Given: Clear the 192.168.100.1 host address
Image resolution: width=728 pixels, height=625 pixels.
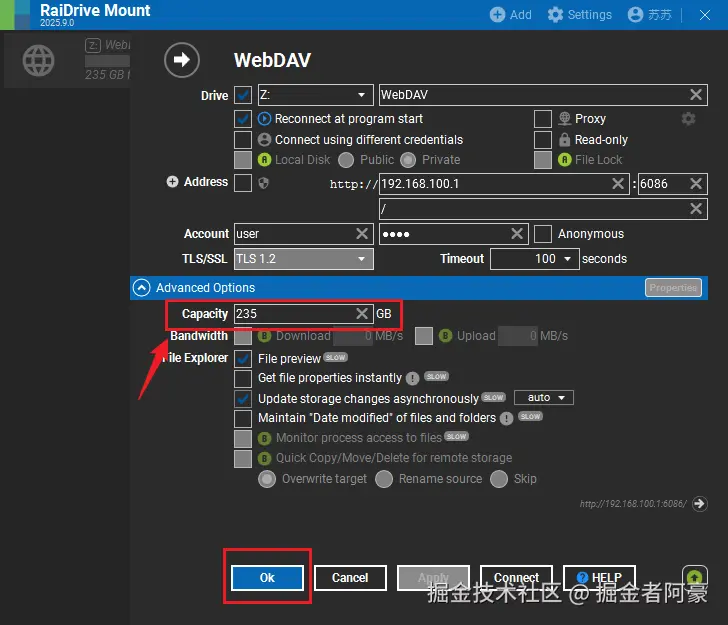Looking at the screenshot, I should click(618, 183).
